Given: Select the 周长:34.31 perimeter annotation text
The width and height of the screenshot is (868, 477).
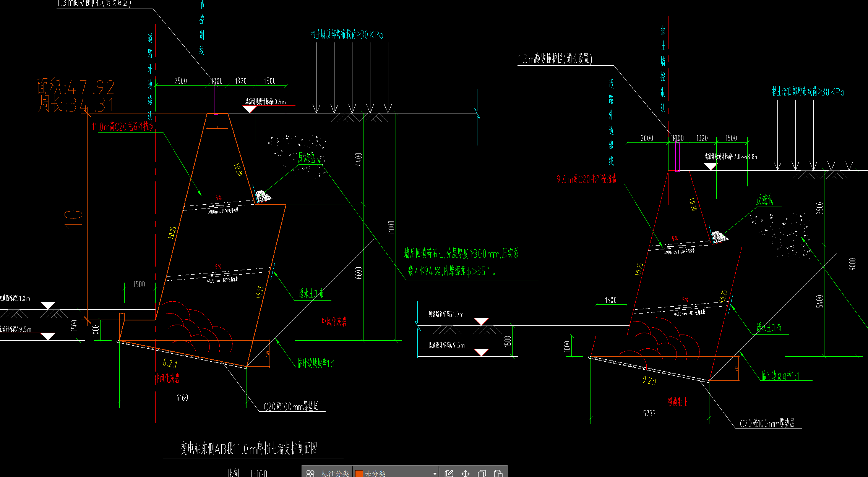Looking at the screenshot, I should click(76, 104).
